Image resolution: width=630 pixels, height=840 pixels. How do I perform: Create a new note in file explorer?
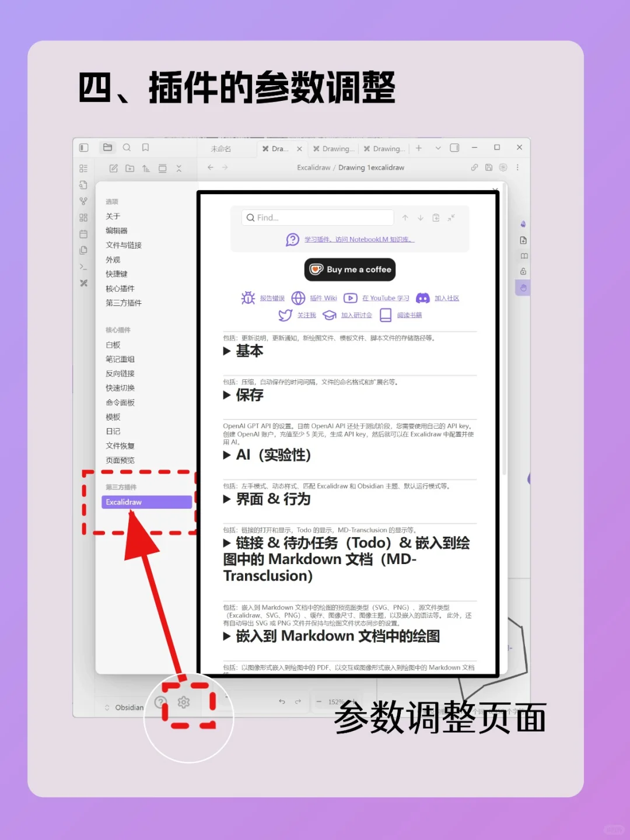pyautogui.click(x=113, y=168)
